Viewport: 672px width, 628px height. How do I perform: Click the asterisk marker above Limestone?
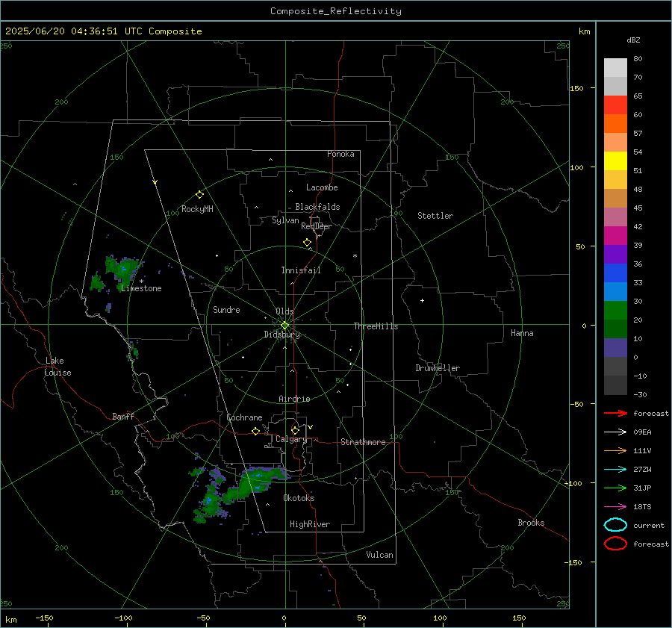click(x=141, y=282)
